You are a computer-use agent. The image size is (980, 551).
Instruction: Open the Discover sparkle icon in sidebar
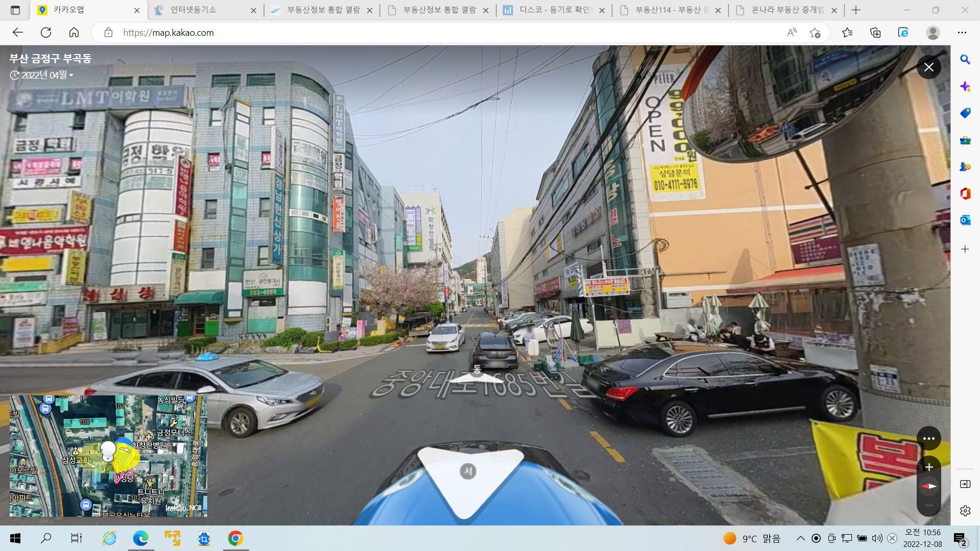[x=965, y=86]
